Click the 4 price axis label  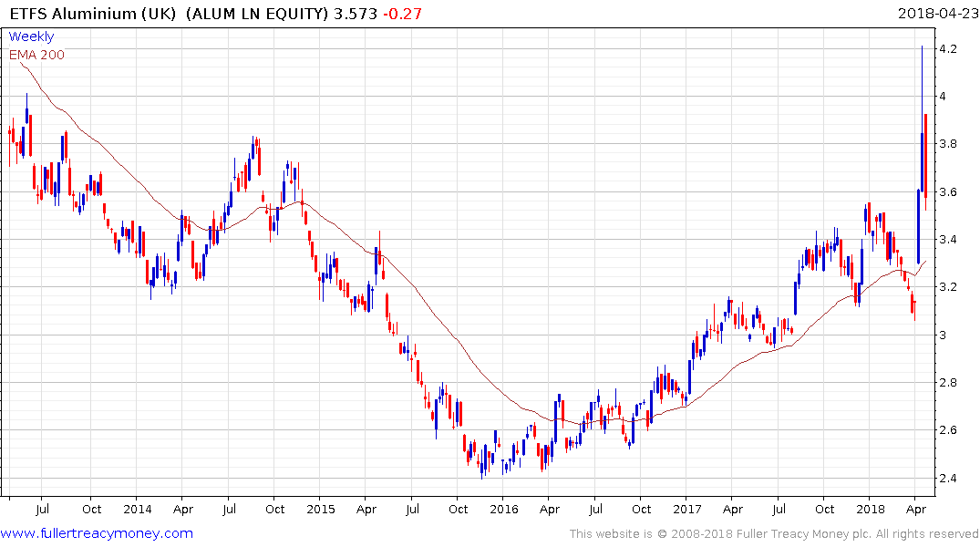944,97
